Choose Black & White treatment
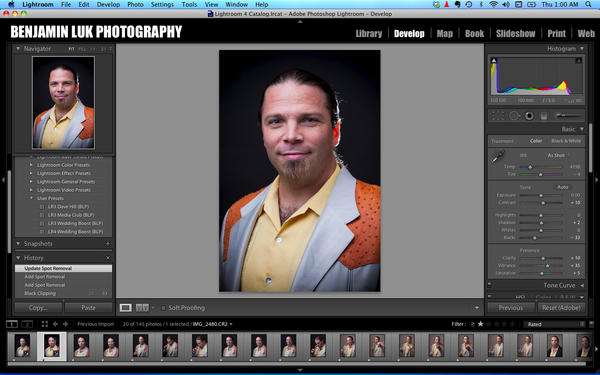 point(566,141)
